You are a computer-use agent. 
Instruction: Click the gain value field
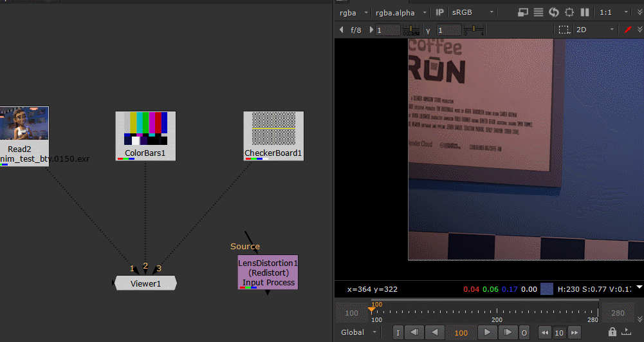[x=388, y=30]
